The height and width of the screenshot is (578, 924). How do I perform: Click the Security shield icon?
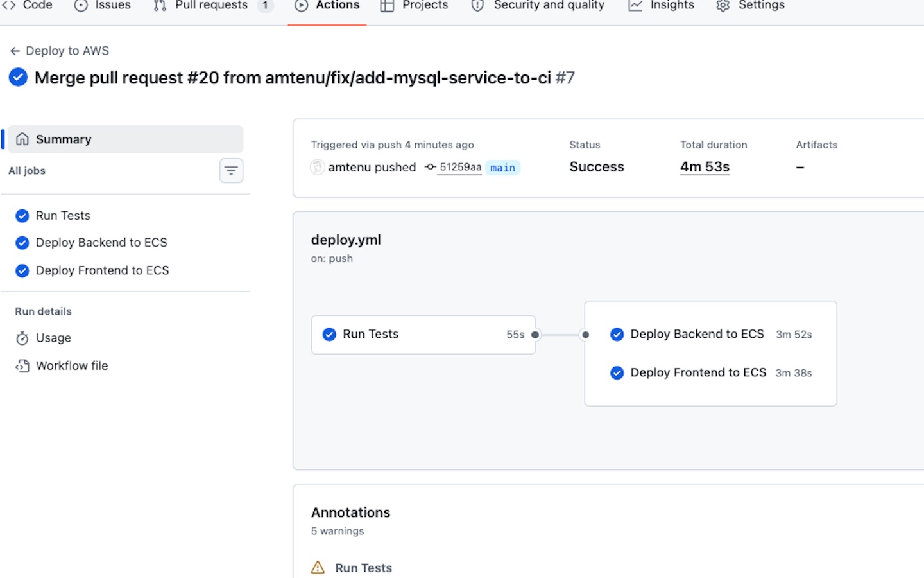click(x=477, y=6)
